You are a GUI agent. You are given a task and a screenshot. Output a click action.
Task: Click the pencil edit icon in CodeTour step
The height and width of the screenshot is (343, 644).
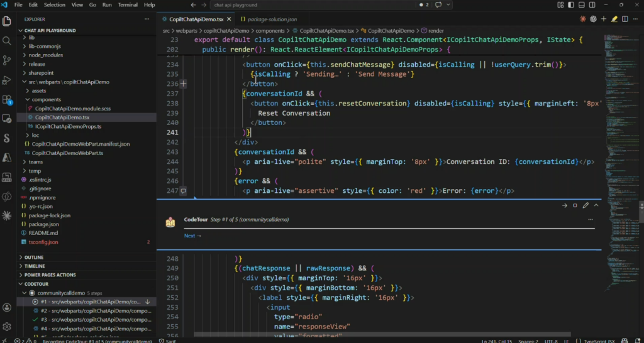[586, 205]
